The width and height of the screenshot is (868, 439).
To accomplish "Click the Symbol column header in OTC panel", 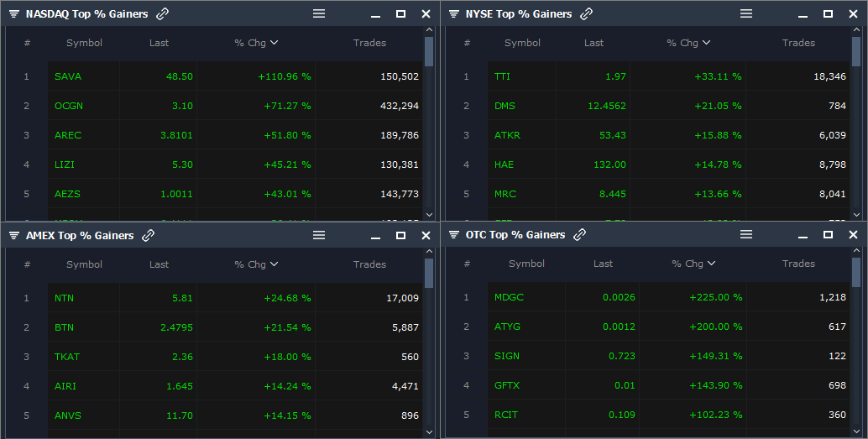I will [x=526, y=264].
